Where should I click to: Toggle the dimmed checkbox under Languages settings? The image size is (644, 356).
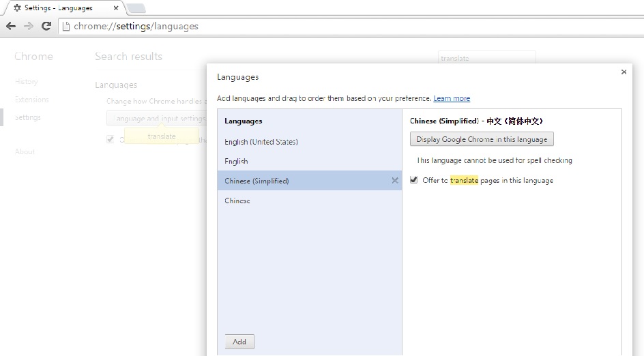coord(110,139)
